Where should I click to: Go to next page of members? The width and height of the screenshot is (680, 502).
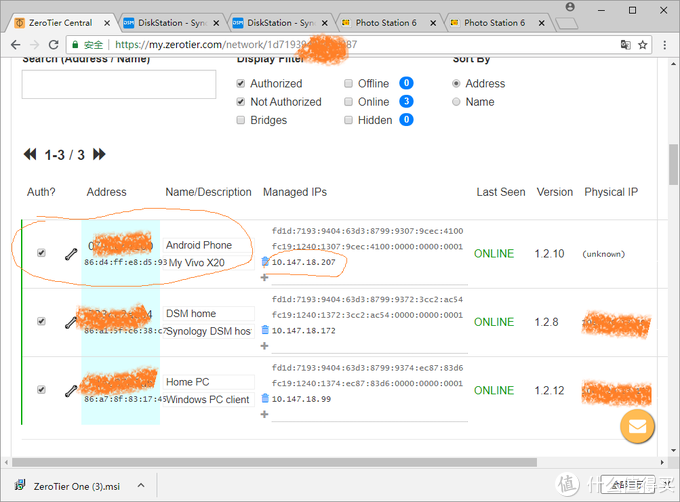click(99, 155)
